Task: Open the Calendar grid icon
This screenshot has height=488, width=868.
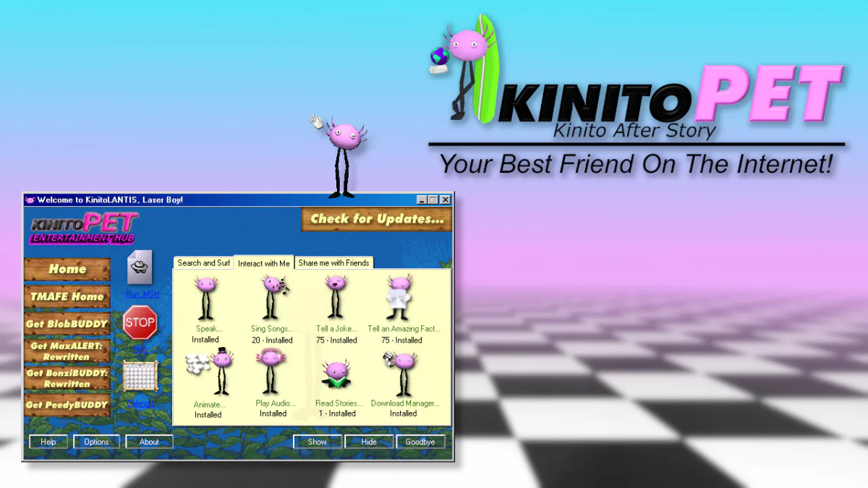Action: 140,376
